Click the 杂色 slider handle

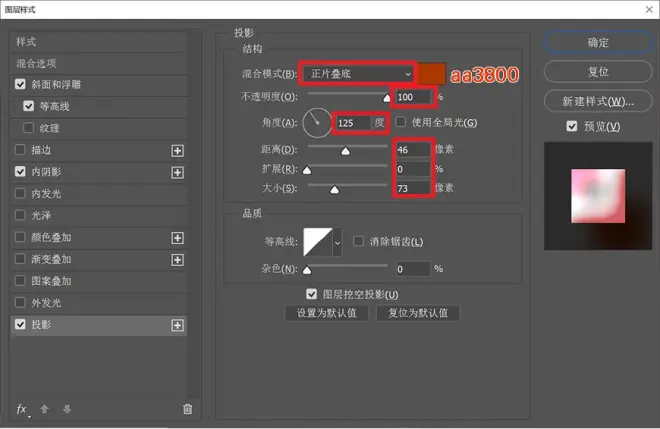coord(307,270)
